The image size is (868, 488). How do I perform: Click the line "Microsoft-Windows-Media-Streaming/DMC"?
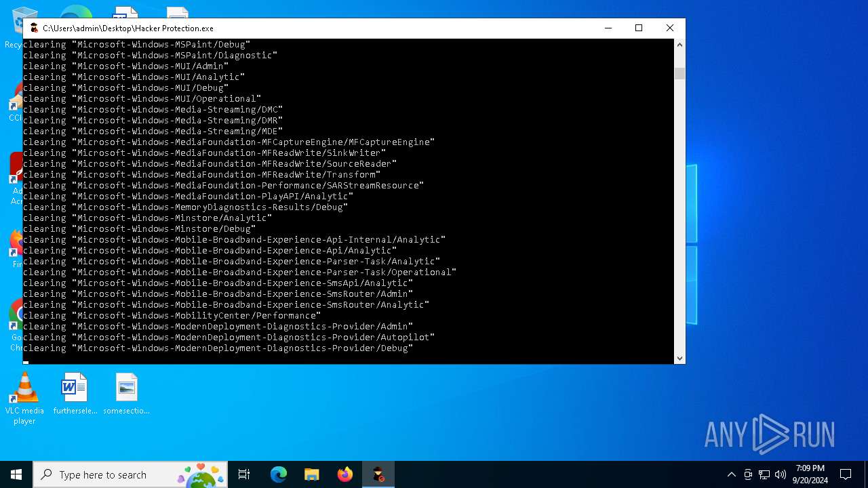(x=153, y=109)
